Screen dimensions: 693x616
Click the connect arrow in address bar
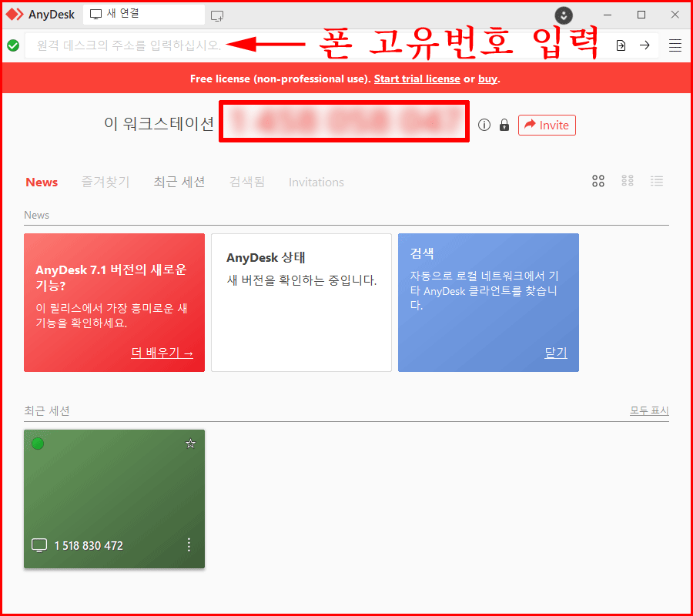click(x=644, y=45)
